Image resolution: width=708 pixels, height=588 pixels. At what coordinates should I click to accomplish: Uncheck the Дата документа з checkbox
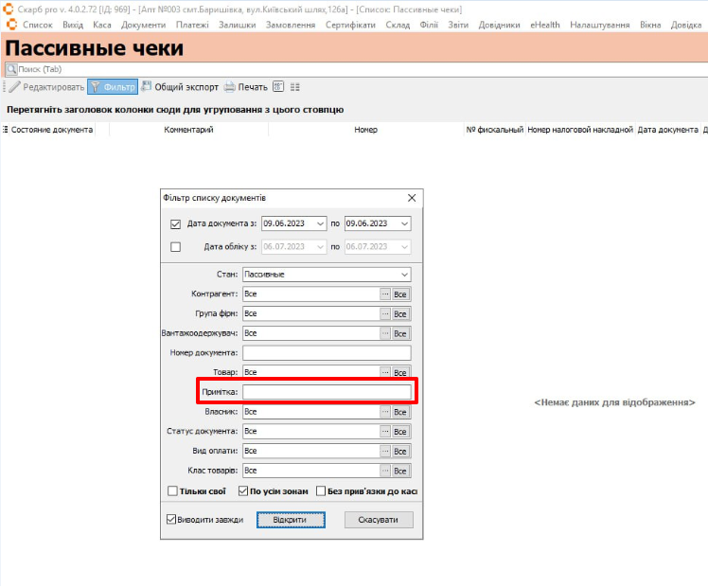tap(175, 224)
